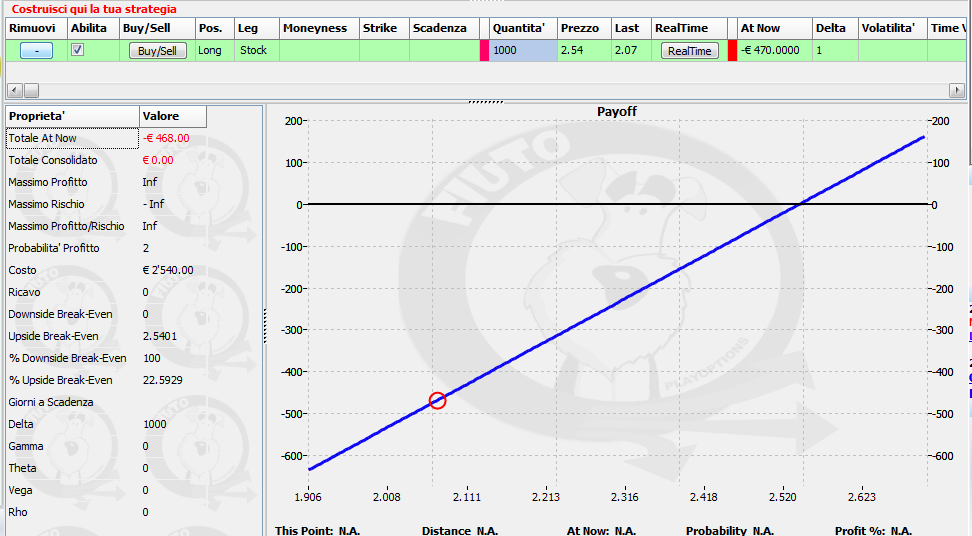972x536 pixels.
Task: Select the Totale At Now property row
Action: 106,138
